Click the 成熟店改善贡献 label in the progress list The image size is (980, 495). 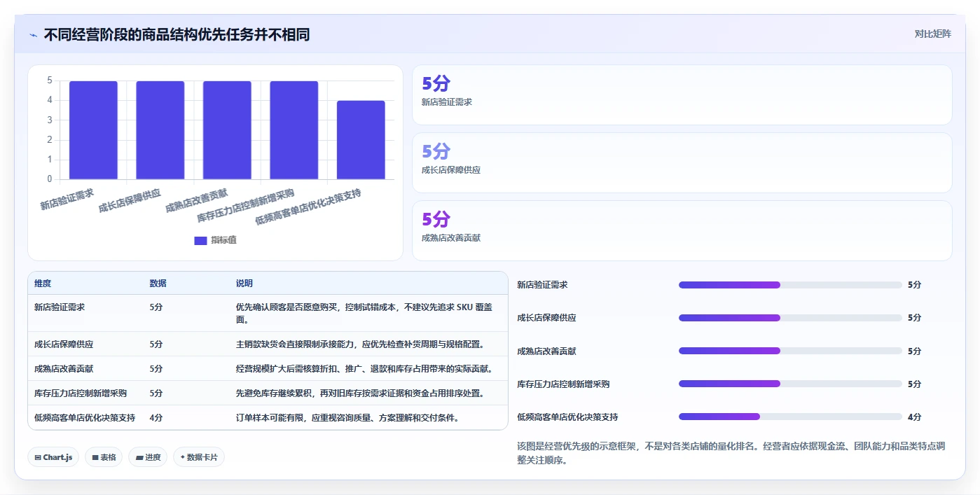click(546, 351)
